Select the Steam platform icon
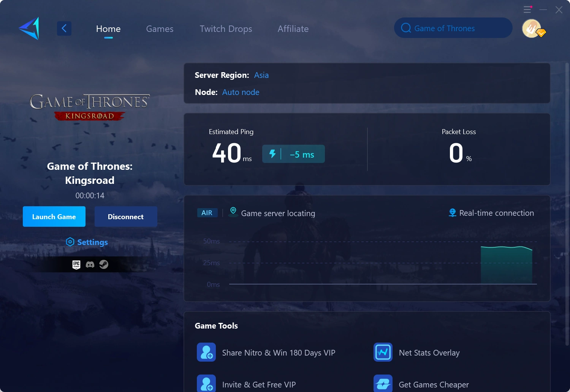 tap(104, 264)
